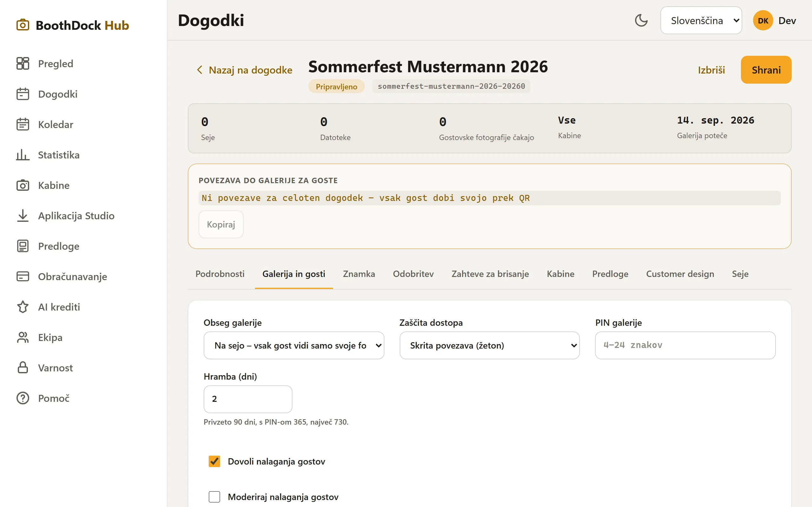This screenshot has height=507, width=812.
Task: Click the Varnost lock icon
Action: point(23,368)
